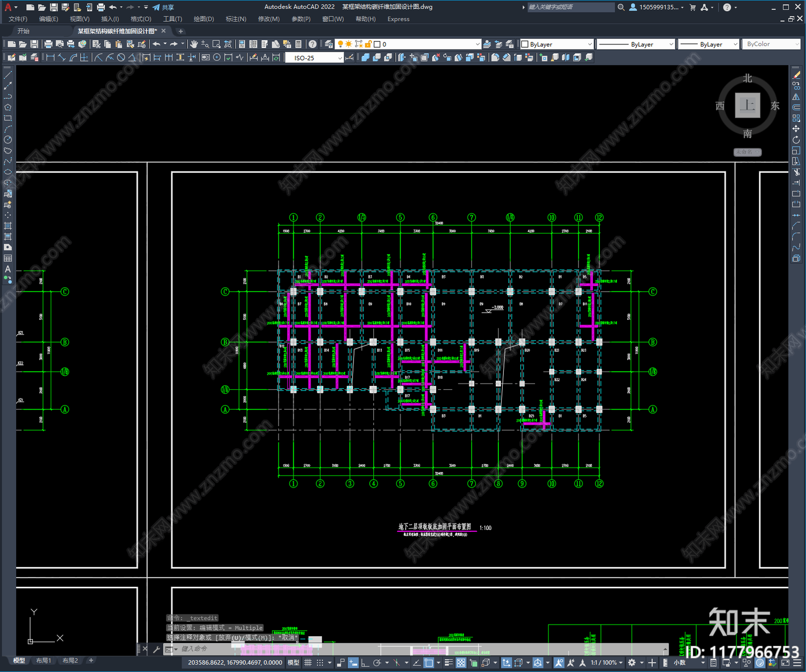Open the layer dropdown list
The width and height of the screenshot is (806, 672).
tap(409, 44)
